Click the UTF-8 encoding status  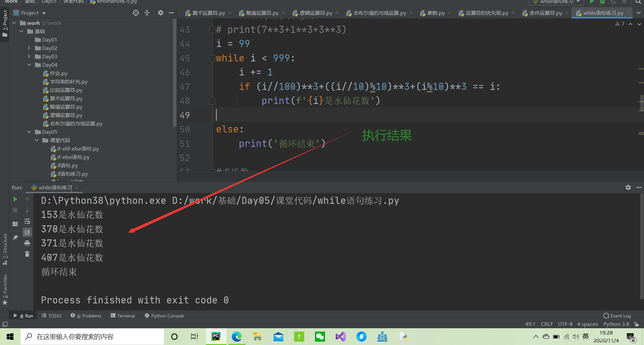[565, 324]
